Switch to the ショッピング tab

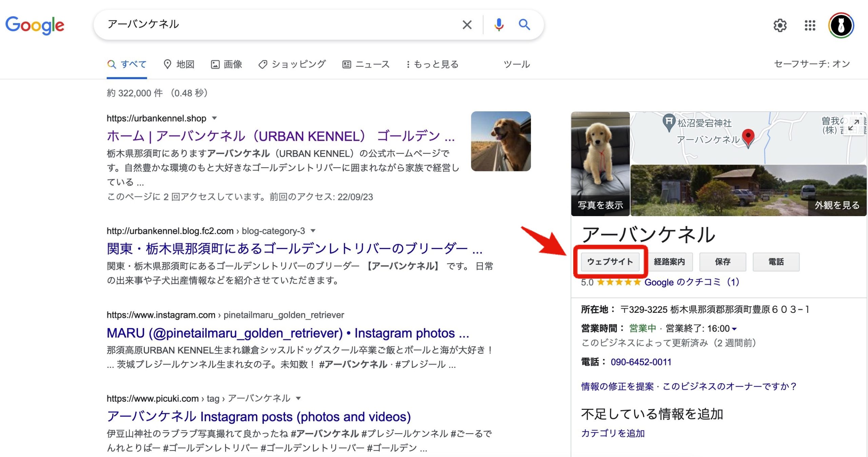tap(292, 64)
